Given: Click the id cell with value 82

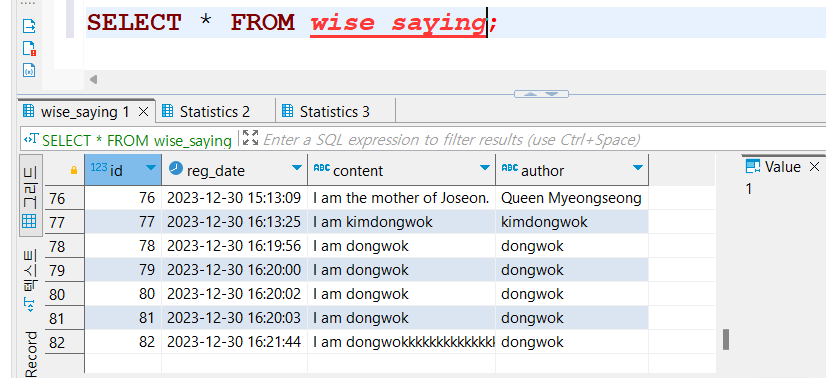Looking at the screenshot, I should point(123,342).
